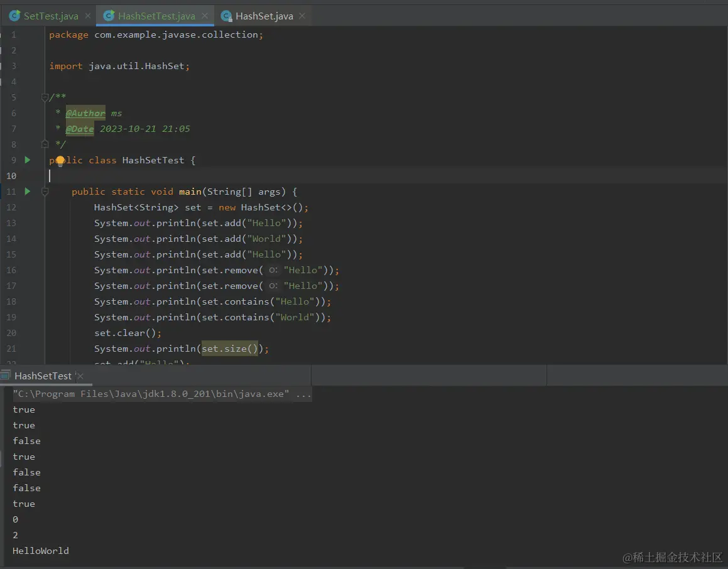Click the console output line "0"
Screen dimensions: 728x569
tap(15, 519)
